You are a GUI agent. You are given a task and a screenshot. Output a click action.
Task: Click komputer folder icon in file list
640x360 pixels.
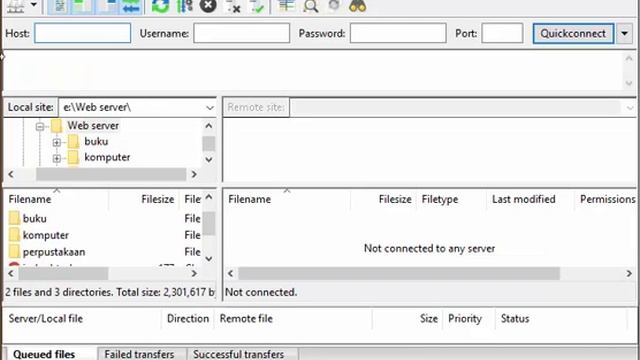tap(14, 235)
